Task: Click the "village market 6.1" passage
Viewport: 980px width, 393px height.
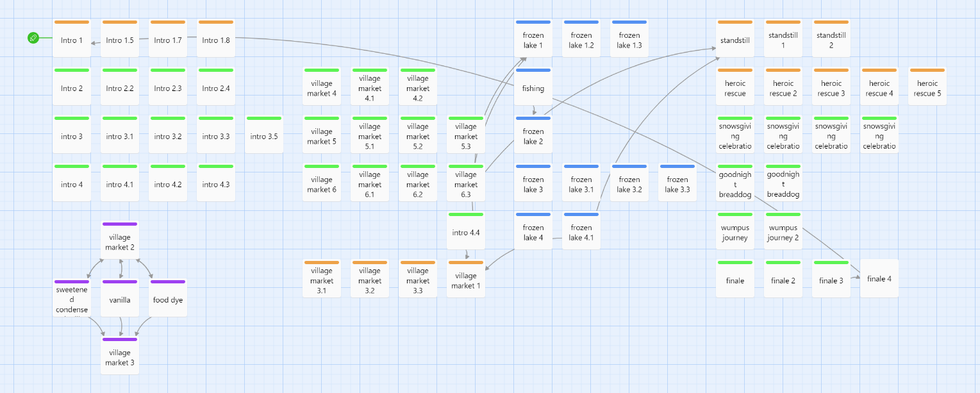Action: 370,183
